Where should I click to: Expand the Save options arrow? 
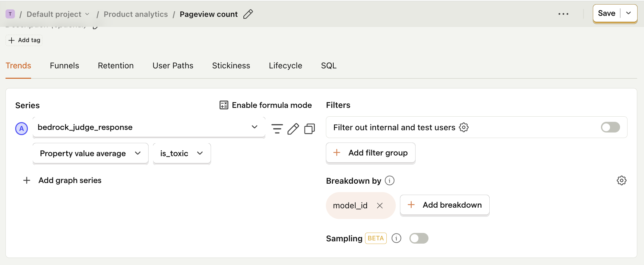pyautogui.click(x=628, y=13)
